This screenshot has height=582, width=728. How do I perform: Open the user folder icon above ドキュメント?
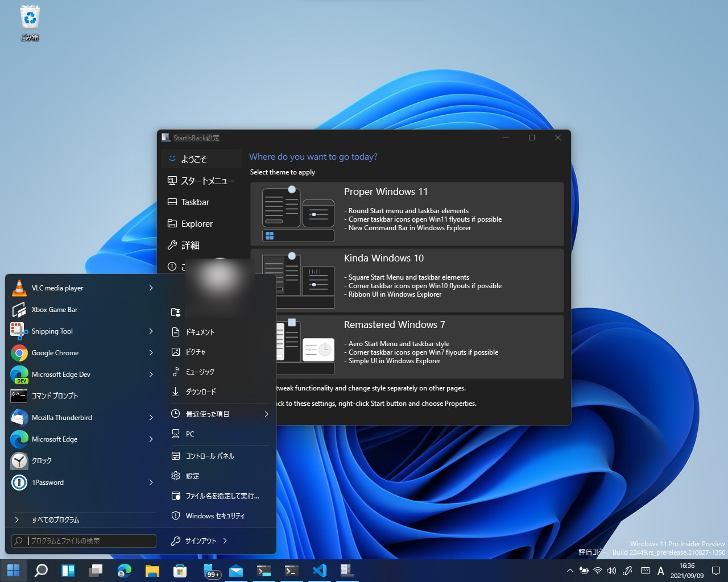tap(176, 312)
